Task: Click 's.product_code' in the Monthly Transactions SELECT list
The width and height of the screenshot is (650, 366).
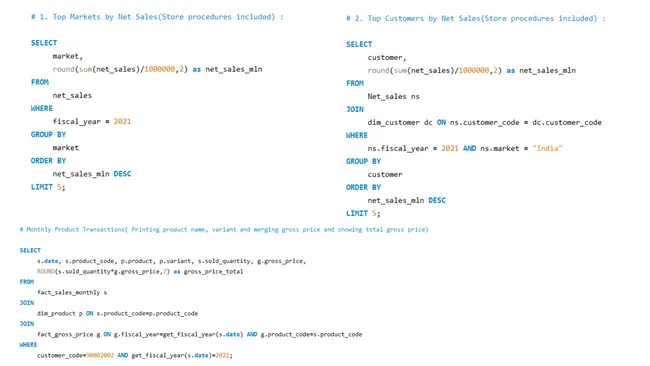Action: point(90,261)
